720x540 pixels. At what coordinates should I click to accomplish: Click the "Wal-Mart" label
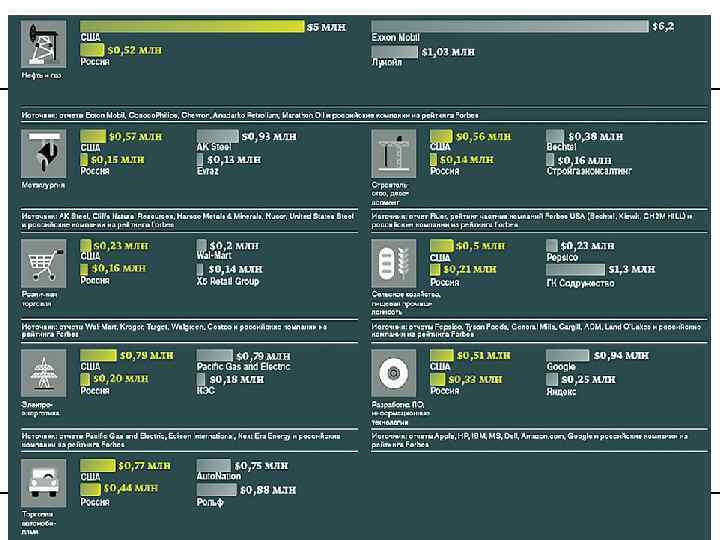214,255
